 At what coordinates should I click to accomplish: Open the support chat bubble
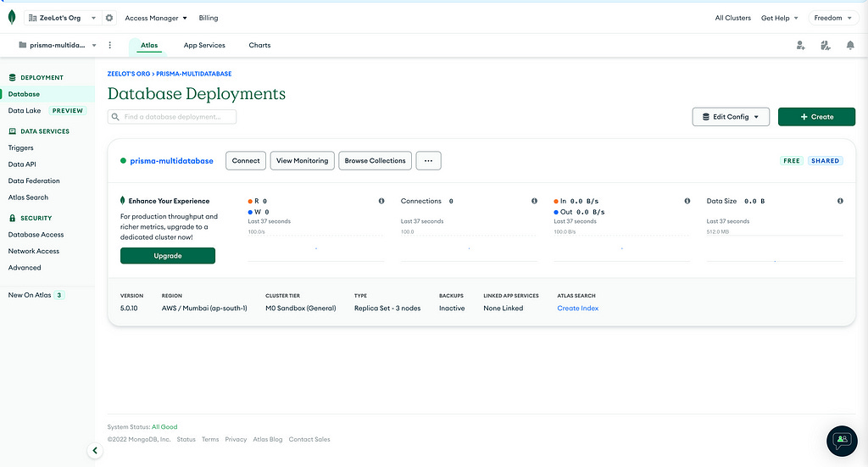pos(842,441)
